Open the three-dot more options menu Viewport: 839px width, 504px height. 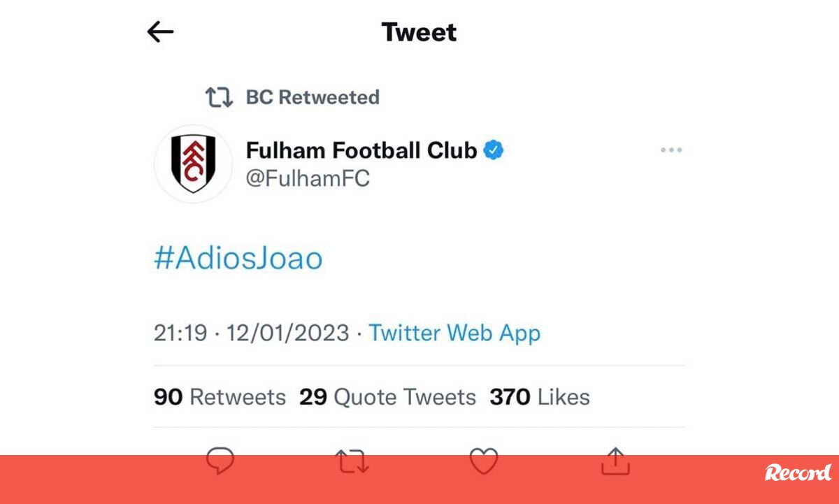(671, 150)
